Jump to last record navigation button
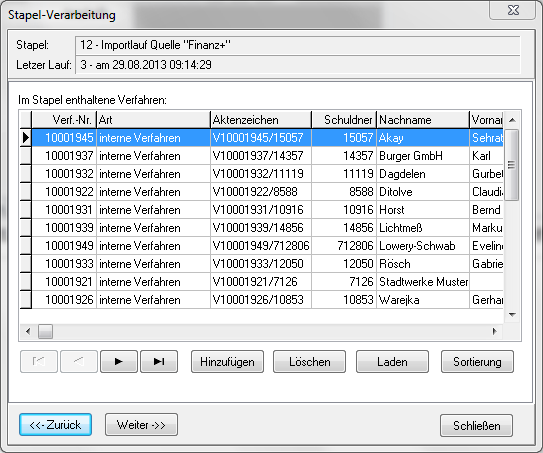Image resolution: width=543 pixels, height=453 pixels. point(159,362)
